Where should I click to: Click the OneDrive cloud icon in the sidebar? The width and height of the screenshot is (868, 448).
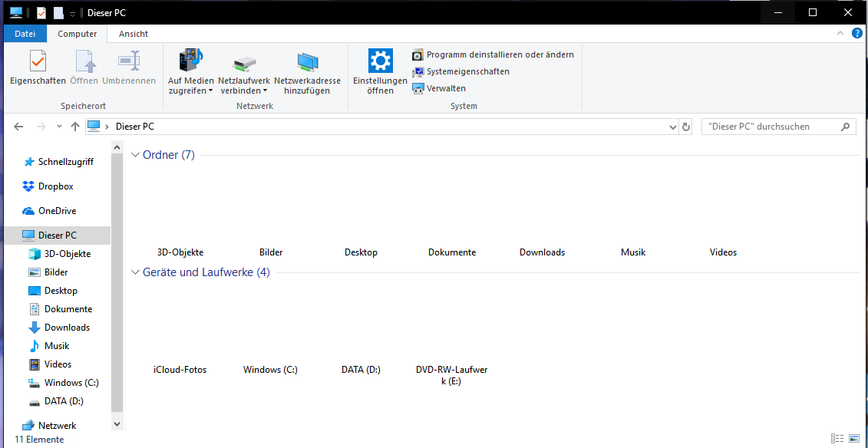[x=28, y=211]
